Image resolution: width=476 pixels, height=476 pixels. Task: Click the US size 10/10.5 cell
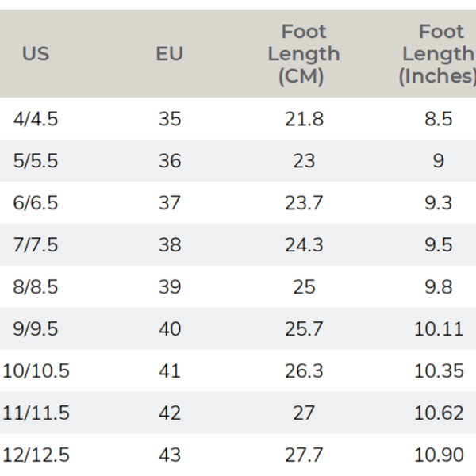pyautogui.click(x=36, y=371)
